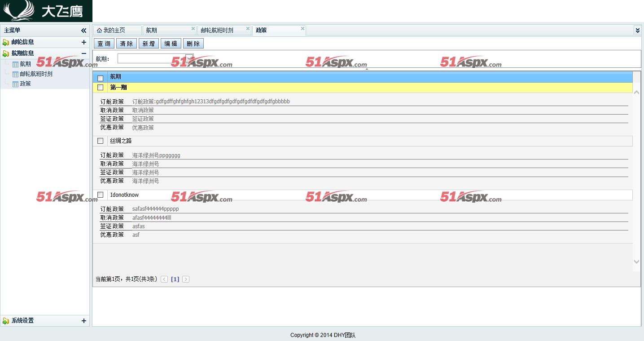Select the 第一期 row title
The image size is (644, 341).
click(x=118, y=88)
